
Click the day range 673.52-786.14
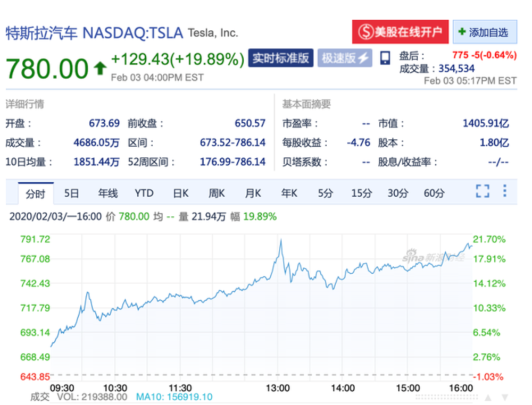232,142
